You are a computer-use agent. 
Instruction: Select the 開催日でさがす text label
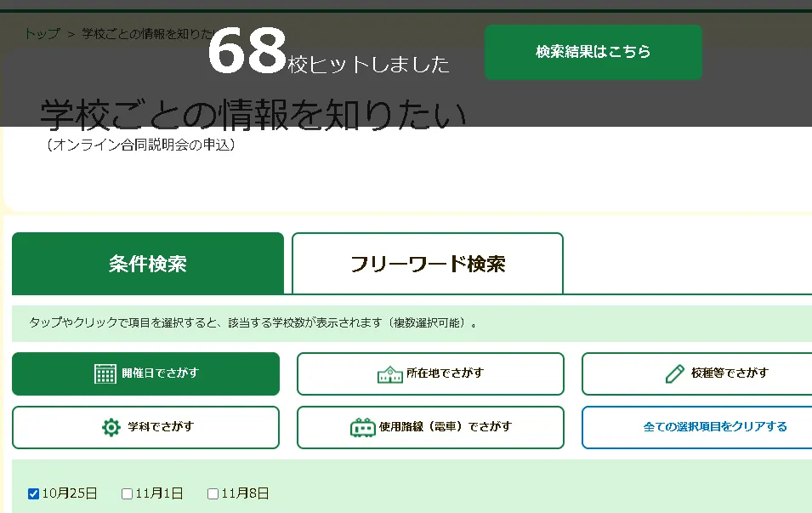pos(161,373)
